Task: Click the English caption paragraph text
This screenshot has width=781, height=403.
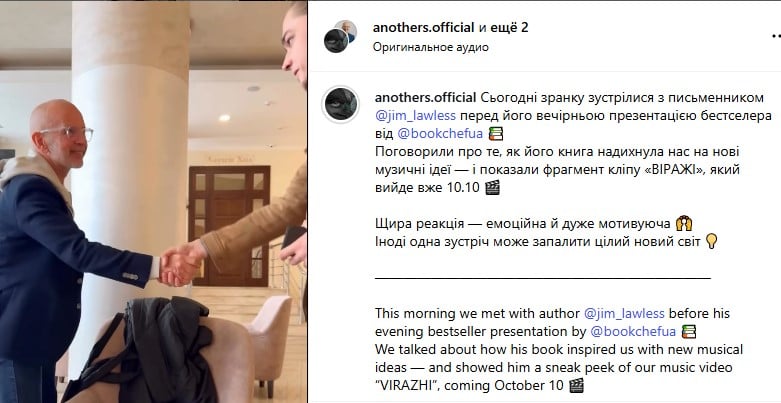Action: coord(558,350)
